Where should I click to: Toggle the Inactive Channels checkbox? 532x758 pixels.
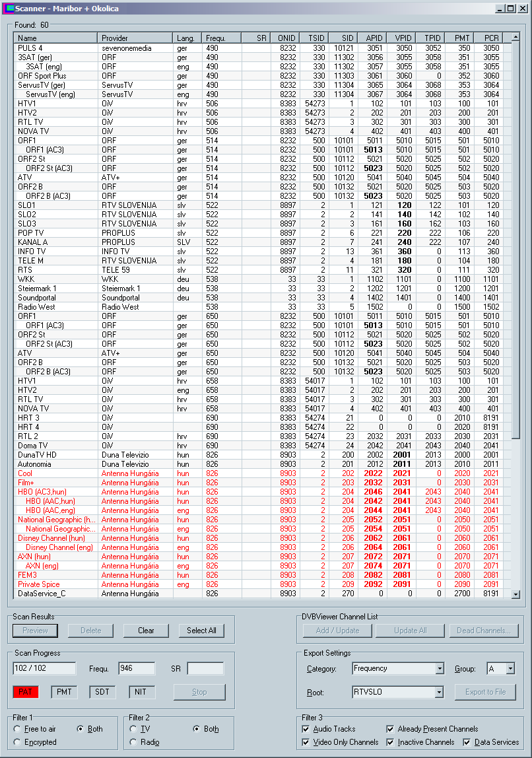(x=420, y=742)
